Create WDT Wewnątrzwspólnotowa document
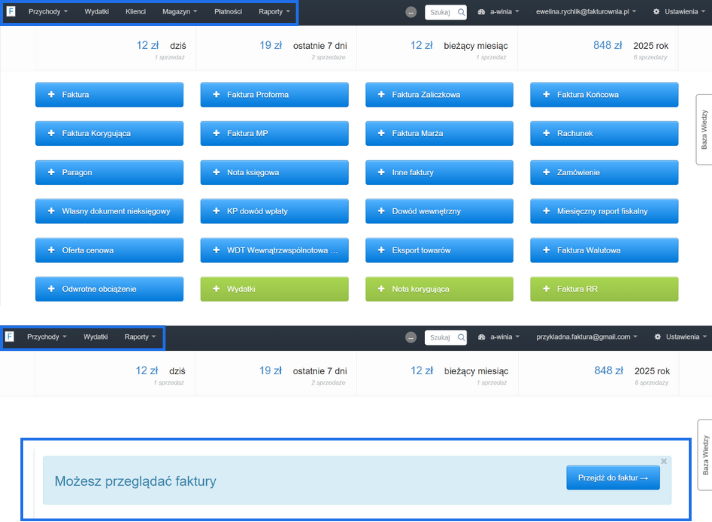 click(274, 250)
